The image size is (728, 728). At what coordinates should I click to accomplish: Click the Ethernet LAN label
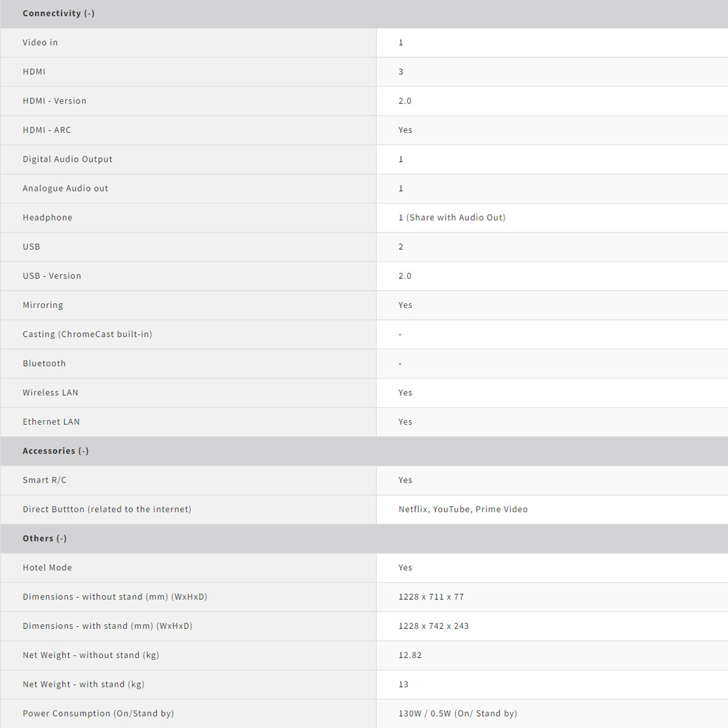[51, 422]
